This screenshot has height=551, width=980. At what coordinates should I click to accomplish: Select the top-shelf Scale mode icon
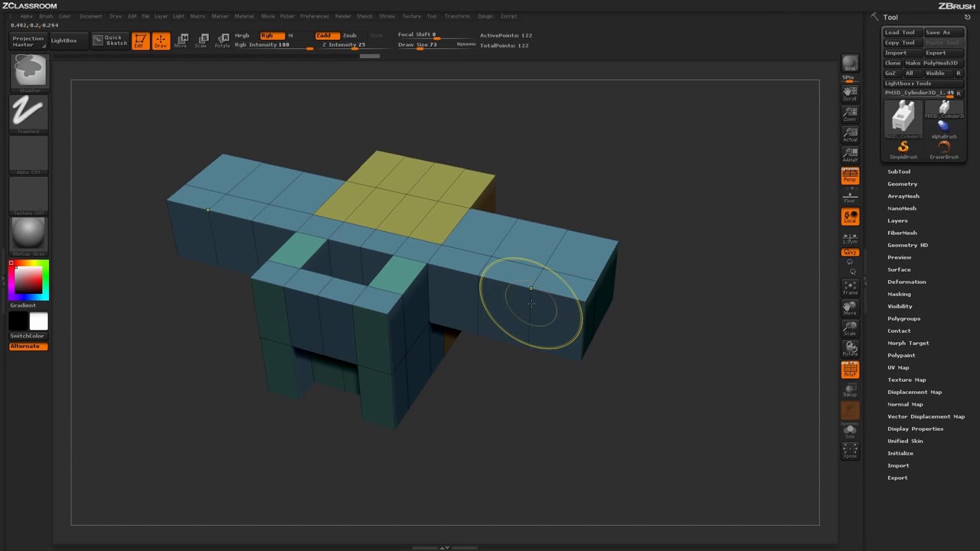click(x=201, y=41)
